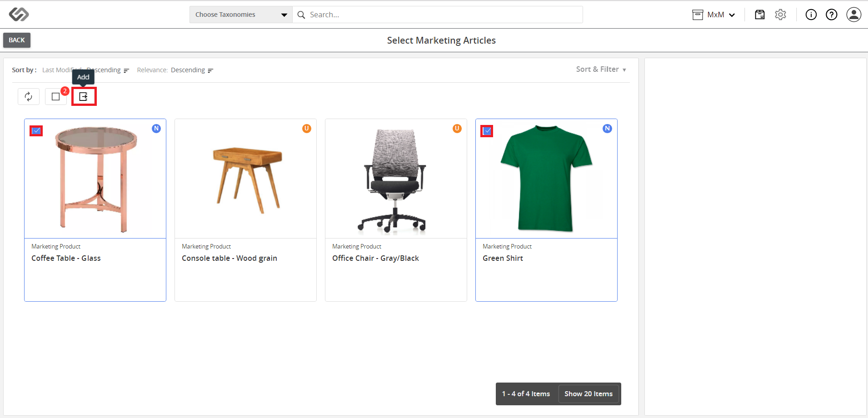Screen dimensions: 868x418
Task: Click the Relevance Descending sort label
Action: click(171, 70)
